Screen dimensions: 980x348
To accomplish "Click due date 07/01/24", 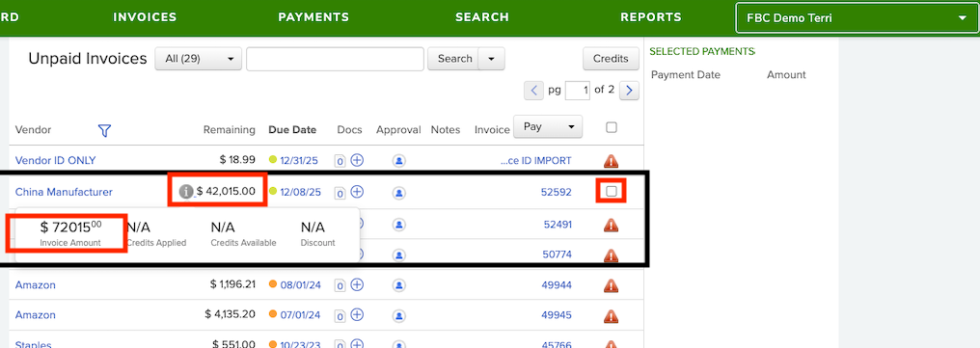I will point(301,315).
